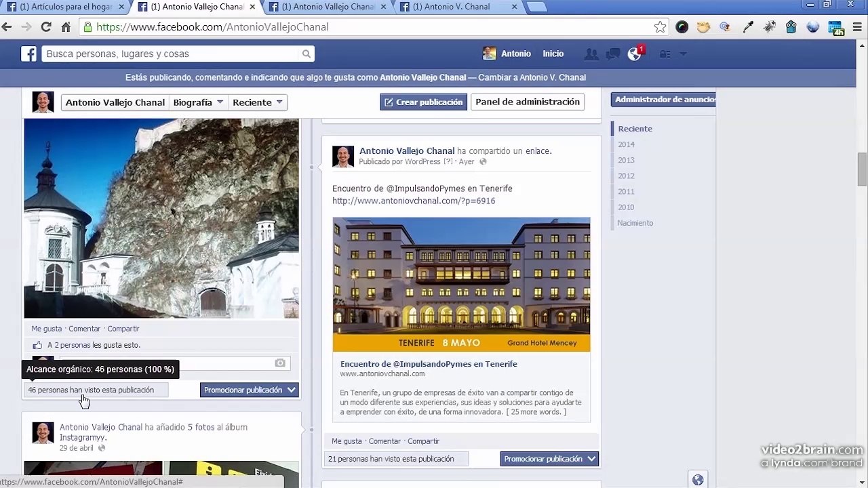Open the account dropdown arrow in the Facebook header
The height and width of the screenshot is (488, 868).
click(x=683, y=54)
